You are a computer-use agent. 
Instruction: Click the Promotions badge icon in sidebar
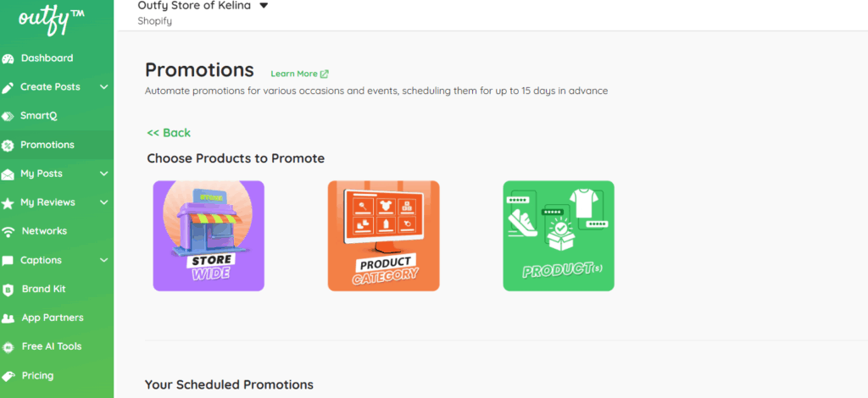pos(8,146)
